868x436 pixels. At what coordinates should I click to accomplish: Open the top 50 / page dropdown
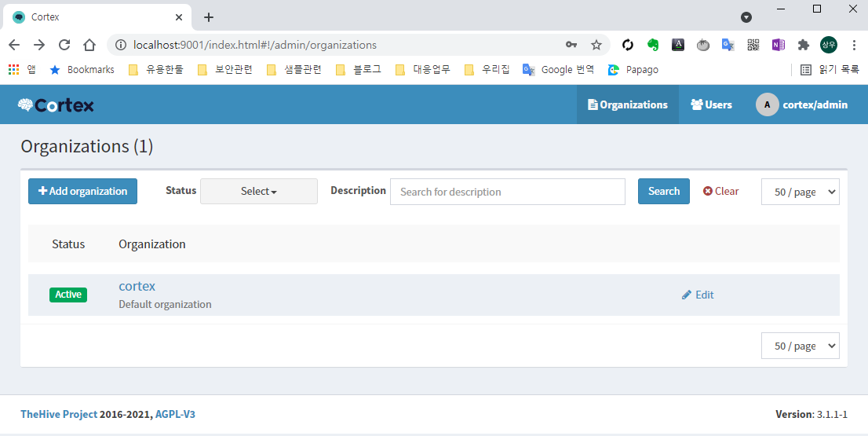pos(800,192)
